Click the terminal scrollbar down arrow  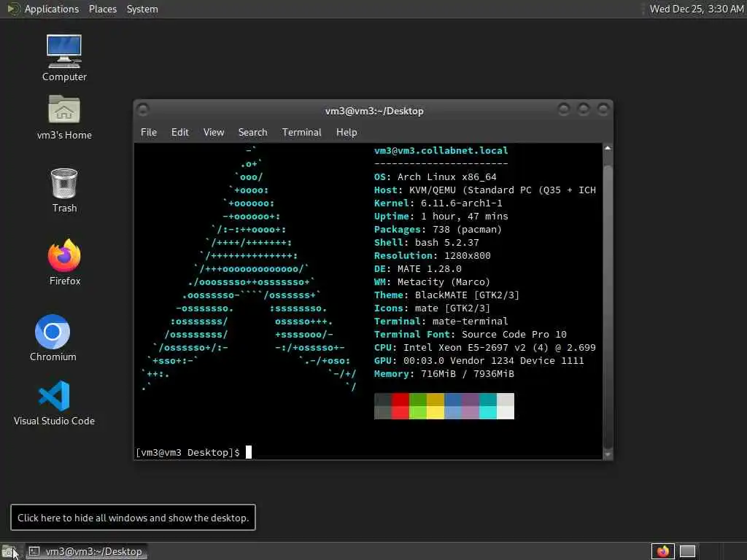[x=608, y=454]
